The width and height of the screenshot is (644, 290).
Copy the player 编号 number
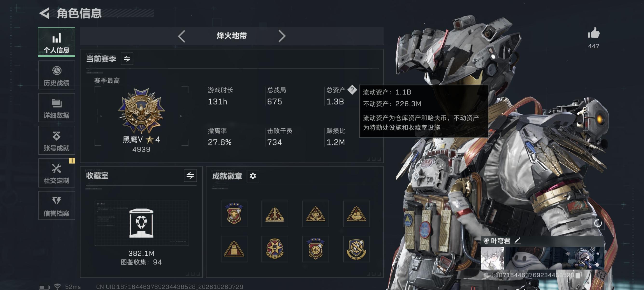[578, 275]
